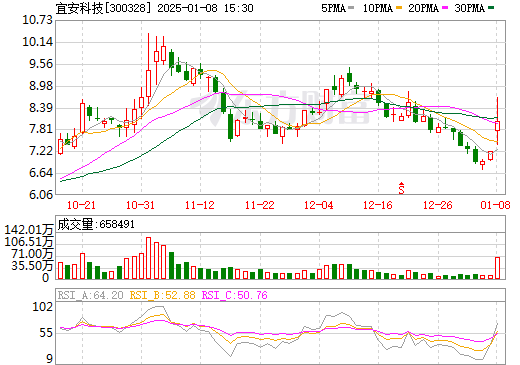
Task: Click the green 30PMA color swatch
Action: click(x=491, y=7)
